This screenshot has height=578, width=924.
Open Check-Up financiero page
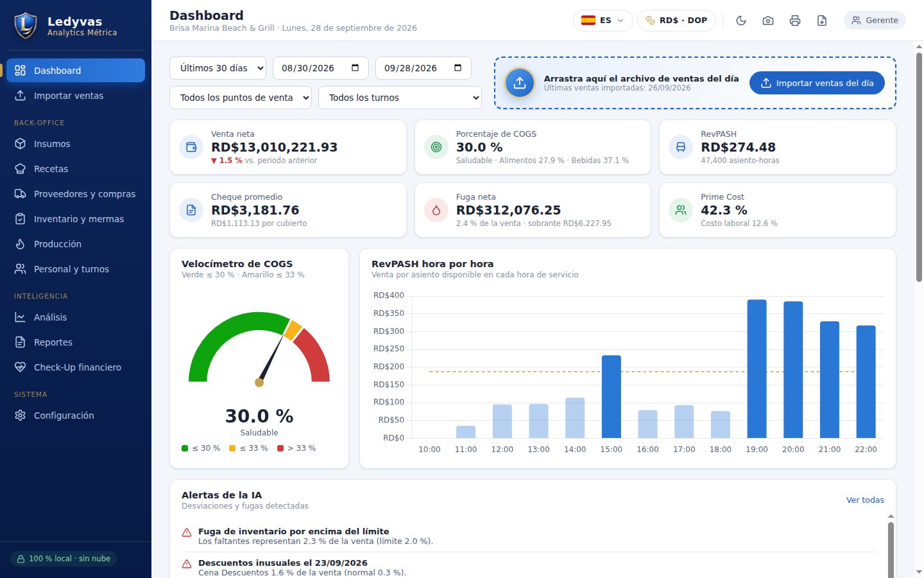[x=76, y=367]
